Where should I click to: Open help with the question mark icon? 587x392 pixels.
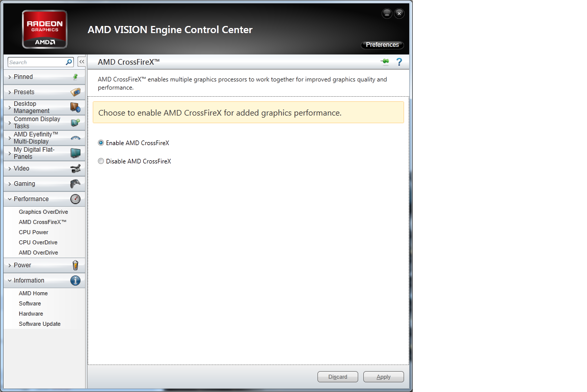coord(399,62)
